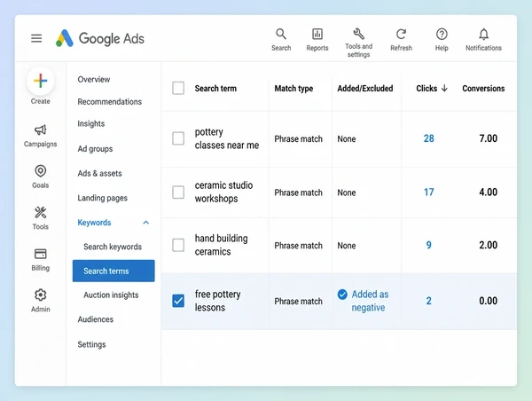The height and width of the screenshot is (401, 532).
Task: Click the Create plus button
Action: click(x=41, y=81)
